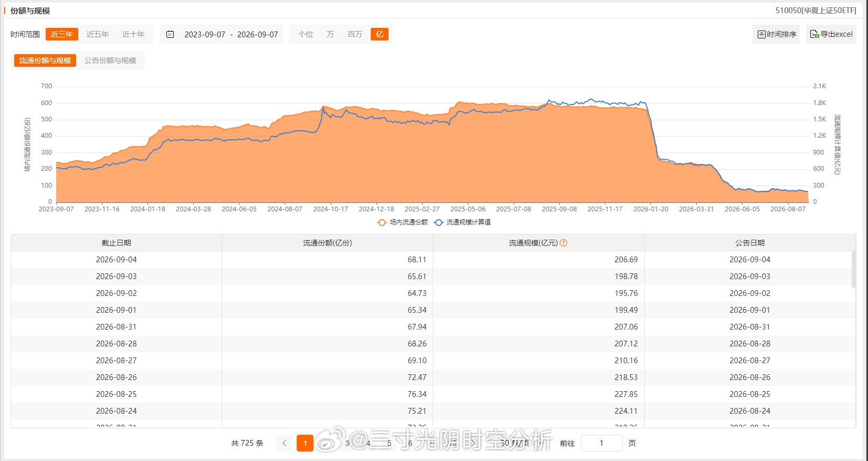
Task: Select 近三年 time range
Action: [x=62, y=34]
